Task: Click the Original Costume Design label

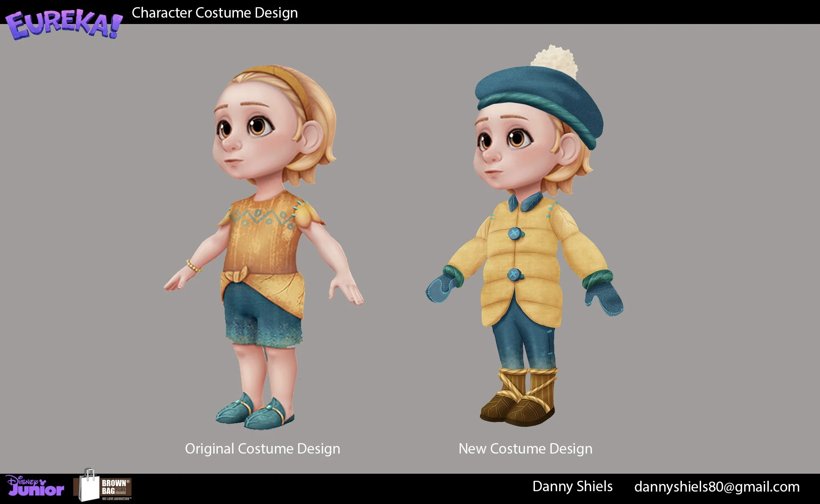Action: 262,449
